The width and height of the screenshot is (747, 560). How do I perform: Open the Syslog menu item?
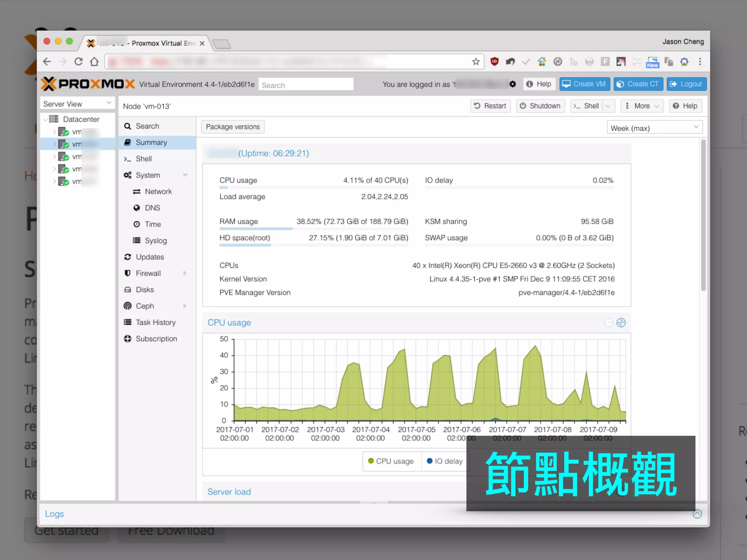click(x=156, y=241)
